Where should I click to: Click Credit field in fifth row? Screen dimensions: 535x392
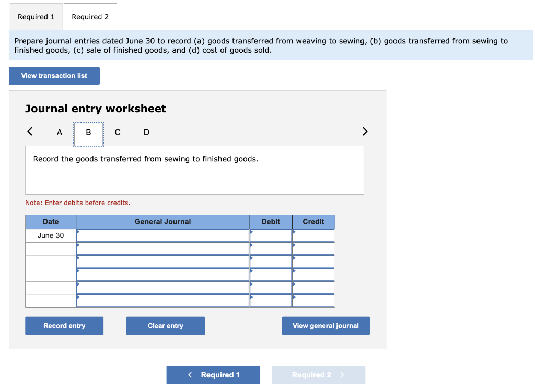[313, 288]
